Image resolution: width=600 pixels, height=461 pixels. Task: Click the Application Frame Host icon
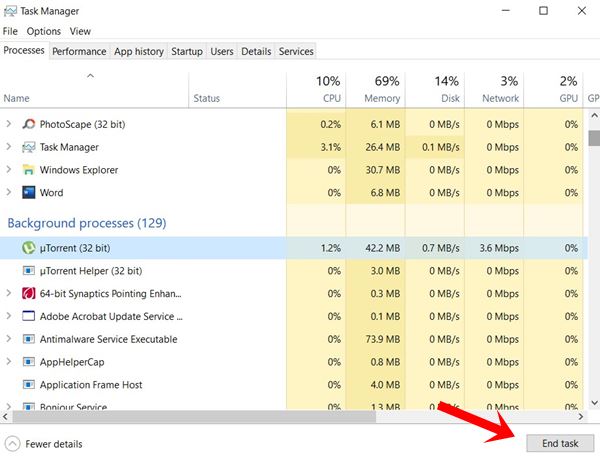[29, 384]
